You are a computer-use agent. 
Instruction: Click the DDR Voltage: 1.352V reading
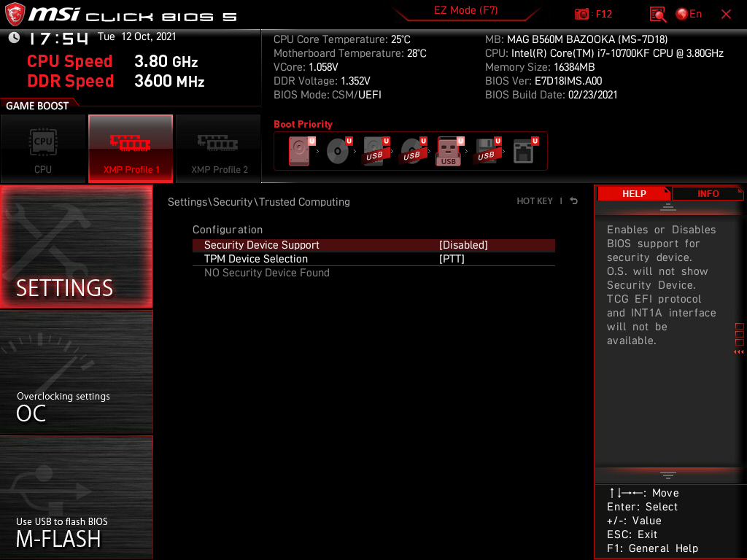tap(322, 81)
